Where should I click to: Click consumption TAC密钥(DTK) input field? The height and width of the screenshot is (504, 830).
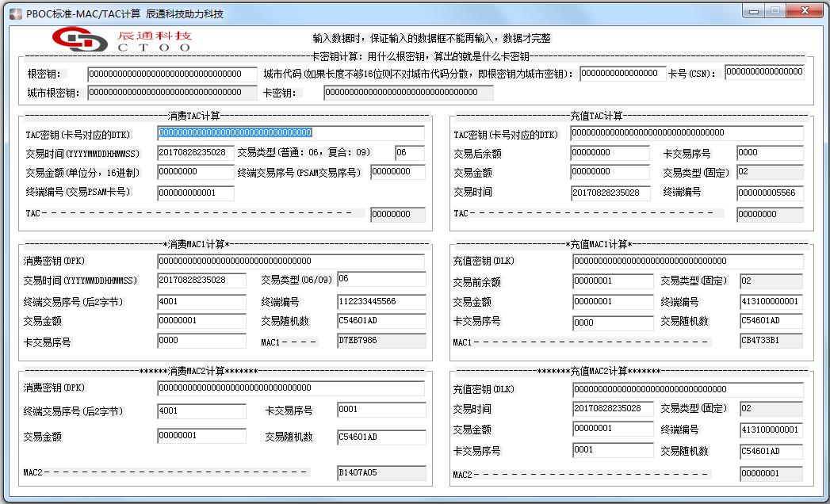(291, 133)
